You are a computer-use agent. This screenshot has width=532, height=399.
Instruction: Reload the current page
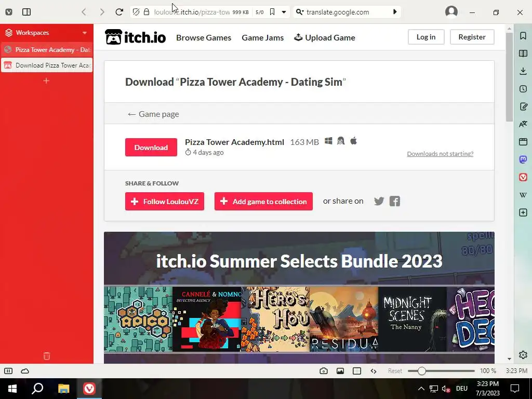(119, 12)
